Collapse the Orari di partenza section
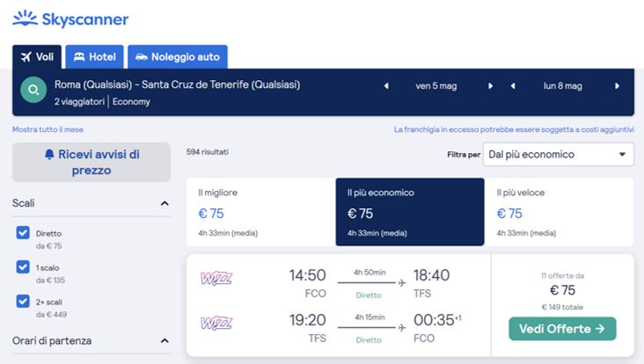Screen dimensions: 644x364 coord(165,341)
